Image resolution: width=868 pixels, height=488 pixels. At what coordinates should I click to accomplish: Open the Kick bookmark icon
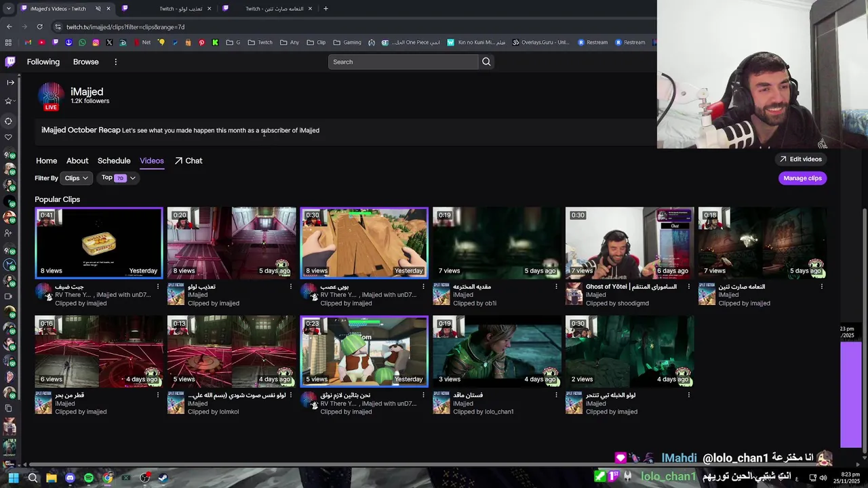point(215,42)
